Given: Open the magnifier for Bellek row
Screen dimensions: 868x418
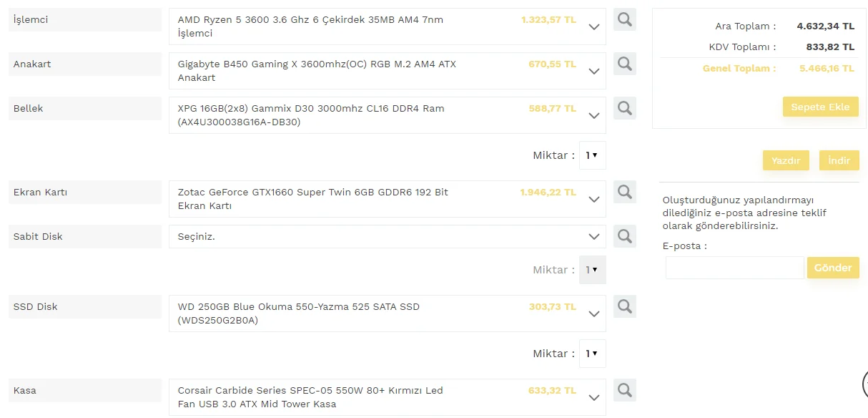Looking at the screenshot, I should point(625,109).
